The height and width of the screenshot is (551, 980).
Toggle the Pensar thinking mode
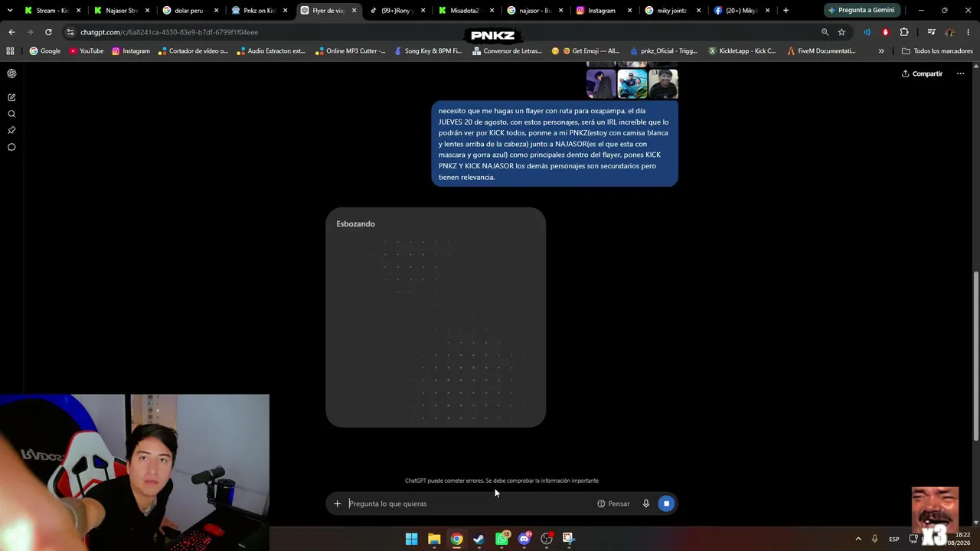613,504
